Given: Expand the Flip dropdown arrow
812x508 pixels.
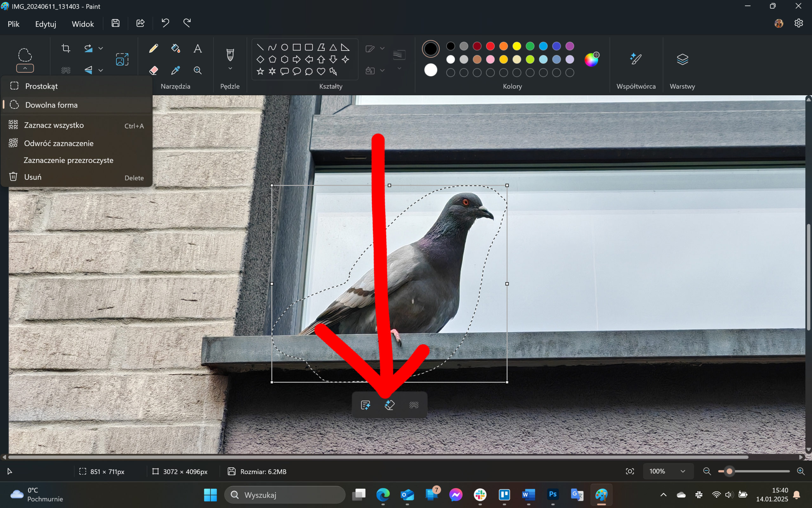Looking at the screenshot, I should [101, 70].
